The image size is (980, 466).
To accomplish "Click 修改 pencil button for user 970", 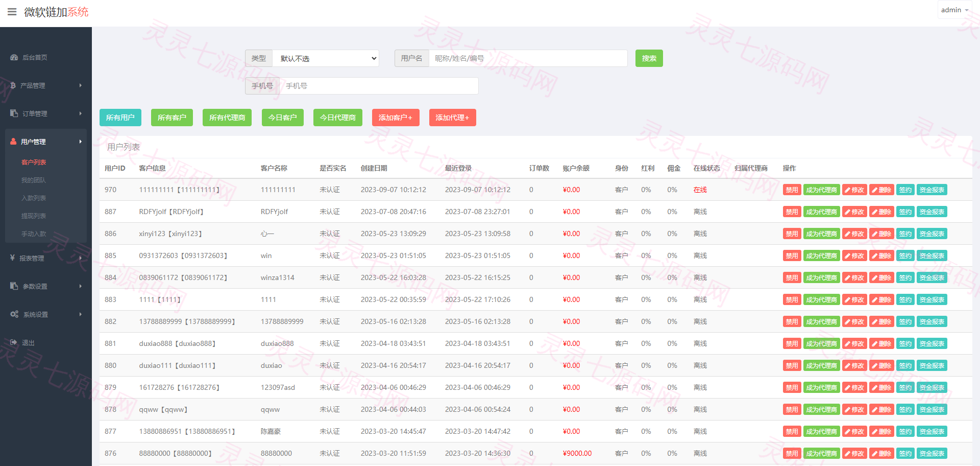I will click(x=854, y=190).
